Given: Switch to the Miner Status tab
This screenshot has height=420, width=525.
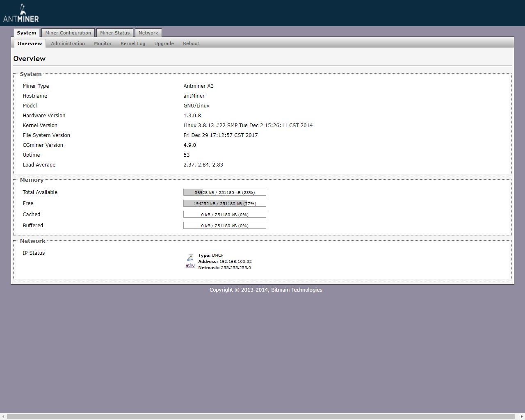Looking at the screenshot, I should 115,33.
